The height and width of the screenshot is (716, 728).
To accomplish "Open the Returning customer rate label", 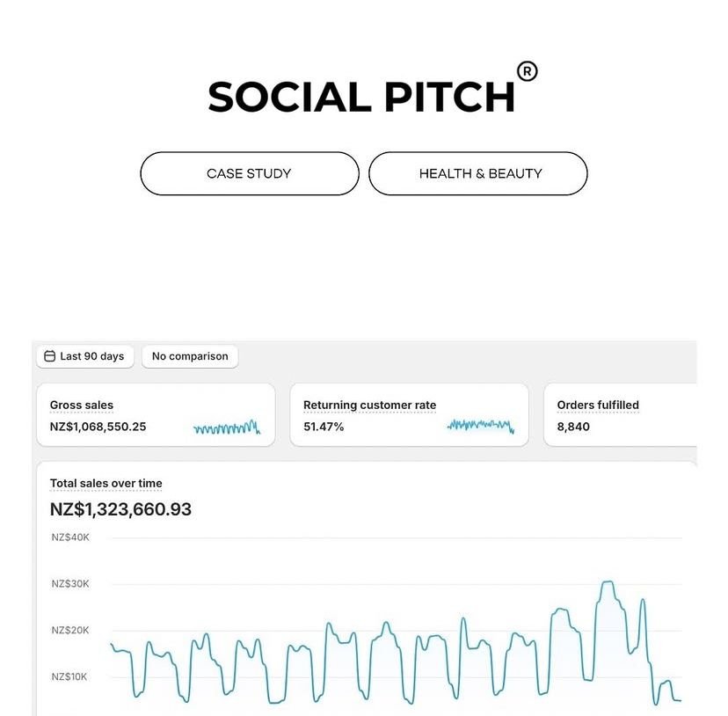I will (x=369, y=405).
